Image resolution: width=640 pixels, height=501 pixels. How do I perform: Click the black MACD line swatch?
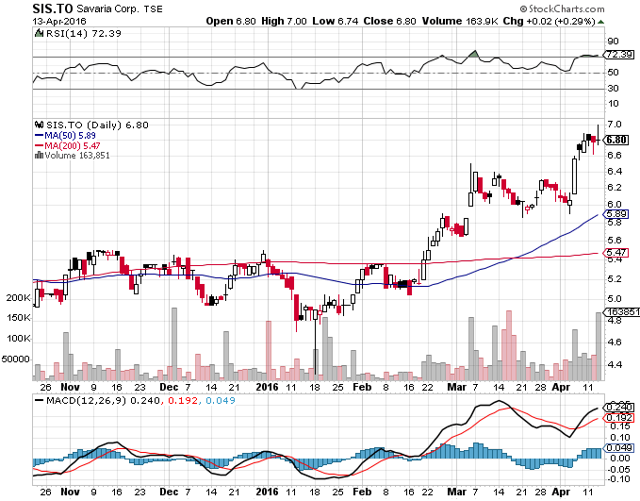40,401
